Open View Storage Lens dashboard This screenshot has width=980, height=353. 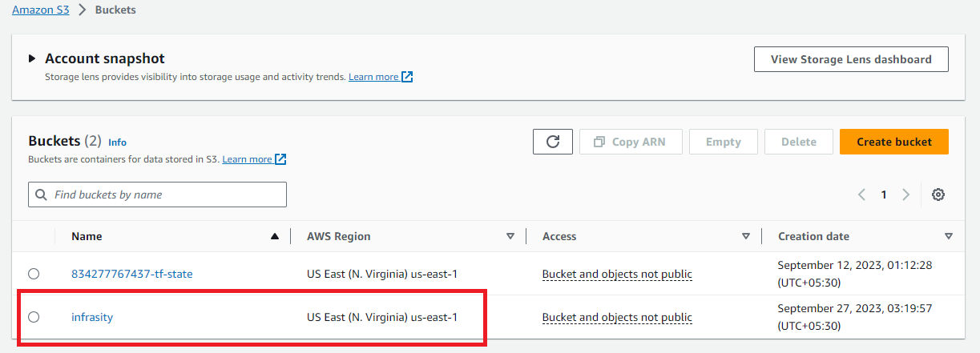point(851,59)
